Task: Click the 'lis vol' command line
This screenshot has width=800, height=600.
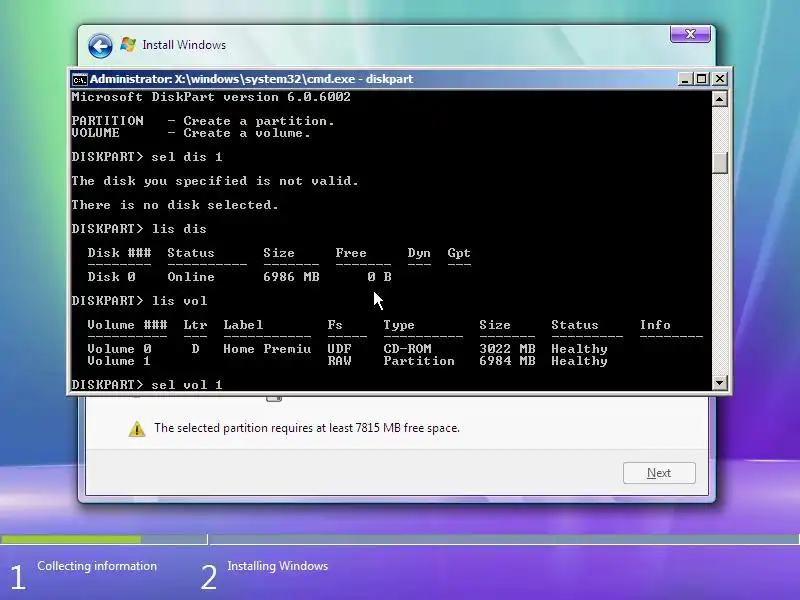Action: [139, 301]
